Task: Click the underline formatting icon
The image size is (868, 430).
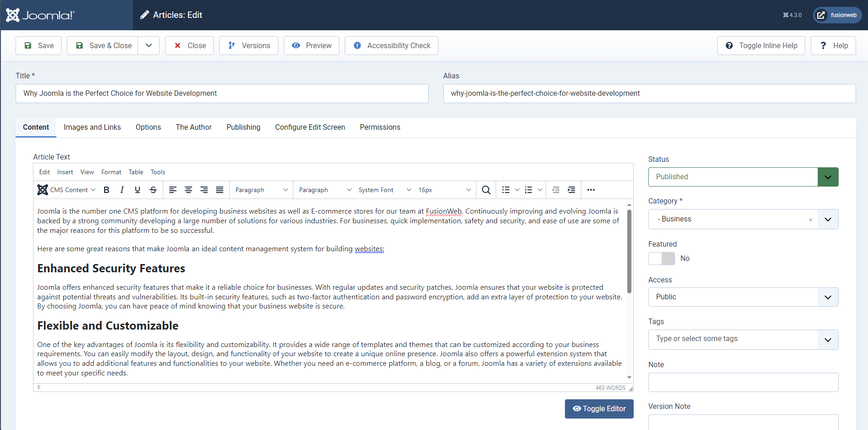Action: click(x=138, y=190)
